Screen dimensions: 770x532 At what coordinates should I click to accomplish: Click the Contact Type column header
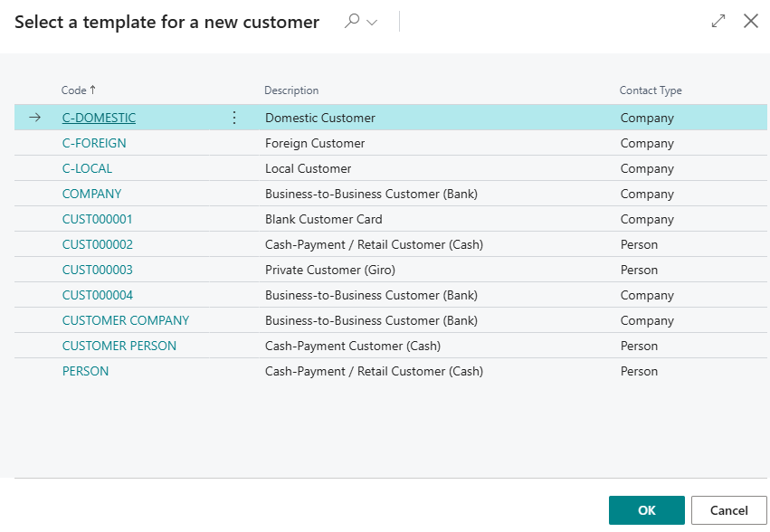click(x=651, y=90)
